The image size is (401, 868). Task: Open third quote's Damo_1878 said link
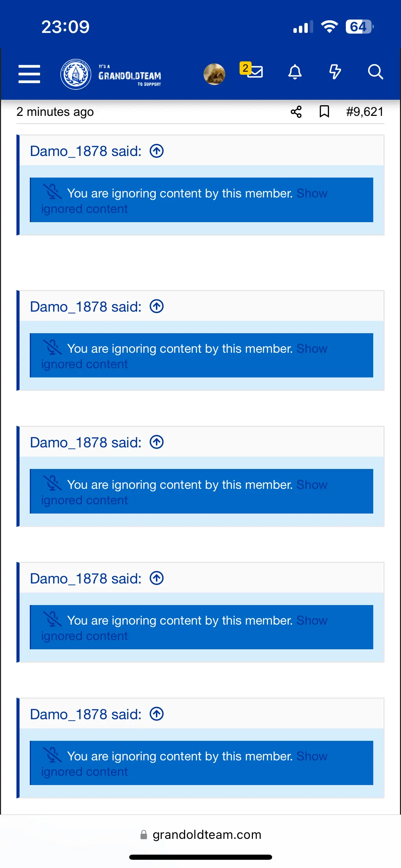[85, 443]
